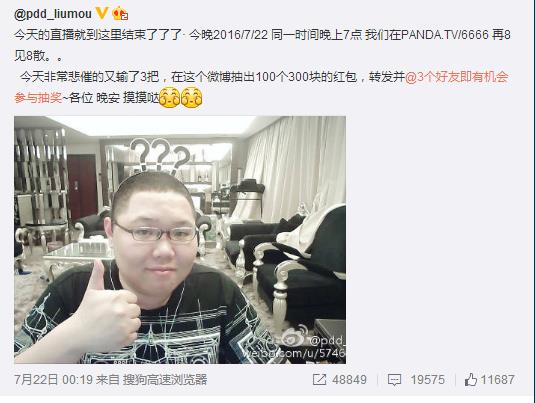Viewport: 535px width, 403px height.
Task: Click the weibo.com/u/ watermark URL text
Action: click(294, 353)
